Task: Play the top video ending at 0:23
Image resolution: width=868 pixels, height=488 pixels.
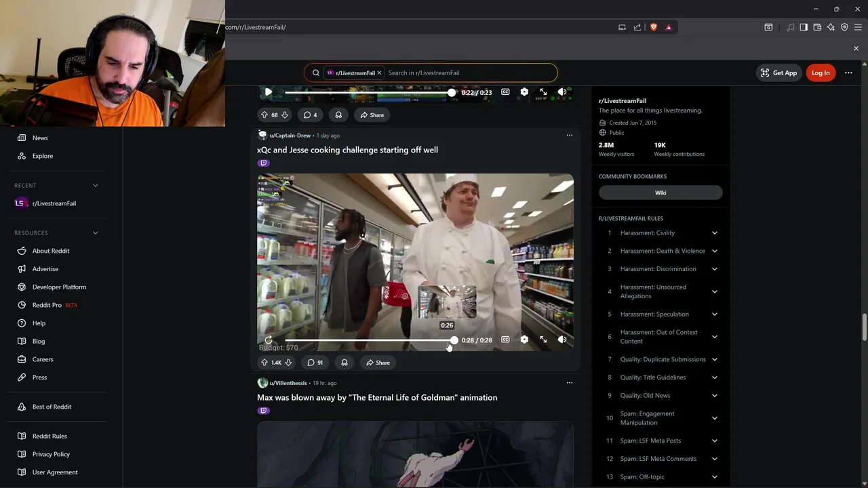Action: [x=269, y=92]
